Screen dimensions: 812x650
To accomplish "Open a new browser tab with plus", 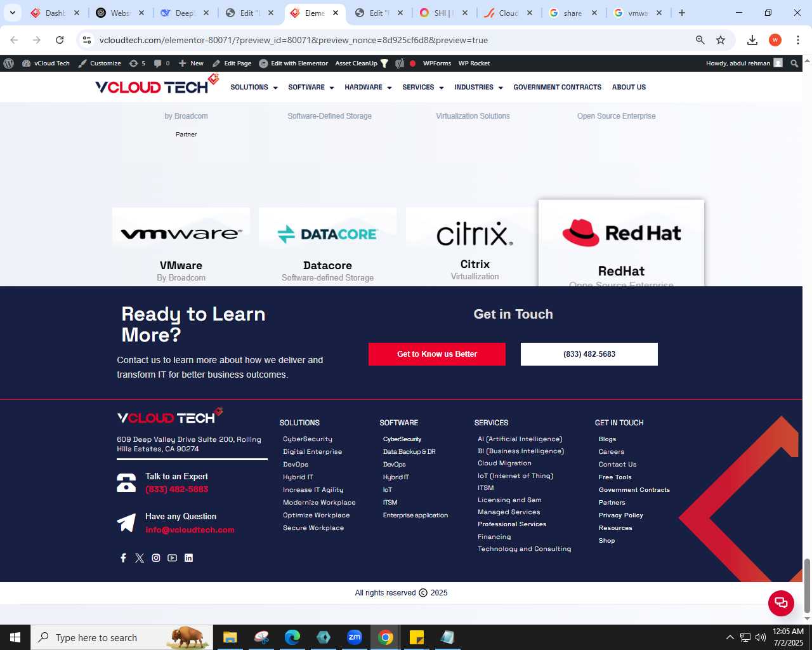I will tap(682, 13).
